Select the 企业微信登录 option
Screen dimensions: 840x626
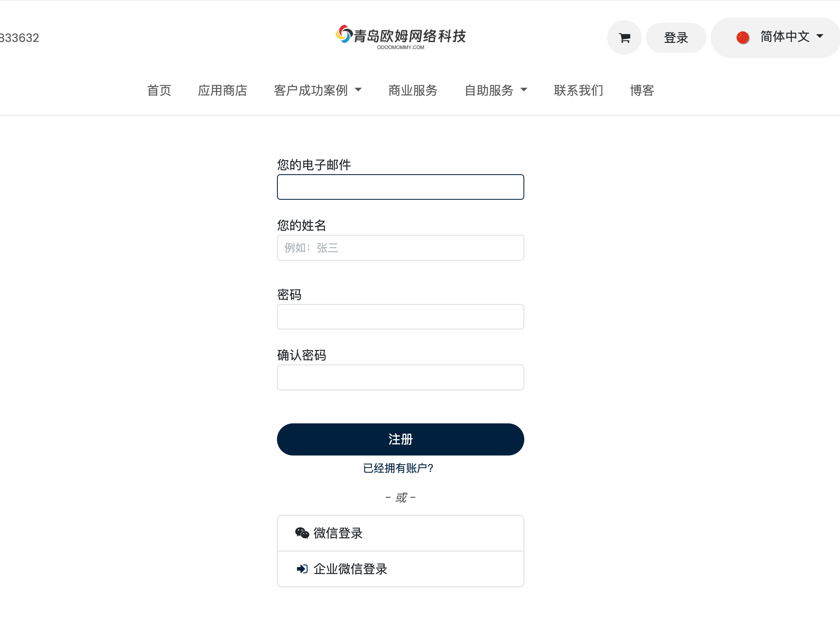[350, 569]
